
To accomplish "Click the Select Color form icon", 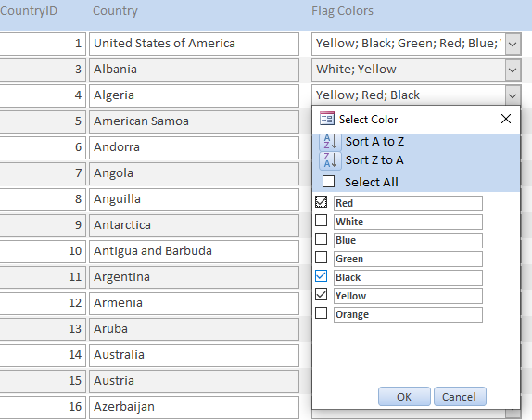I will click(x=327, y=119).
